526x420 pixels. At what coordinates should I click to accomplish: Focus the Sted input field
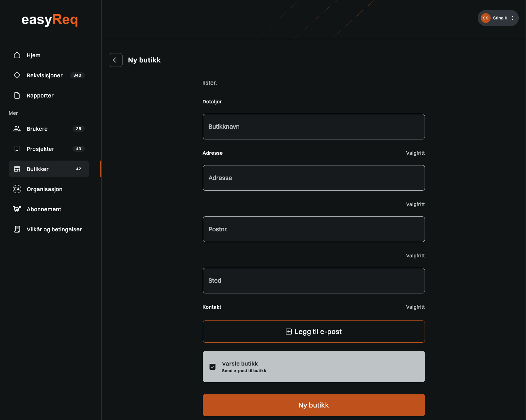[x=314, y=281]
